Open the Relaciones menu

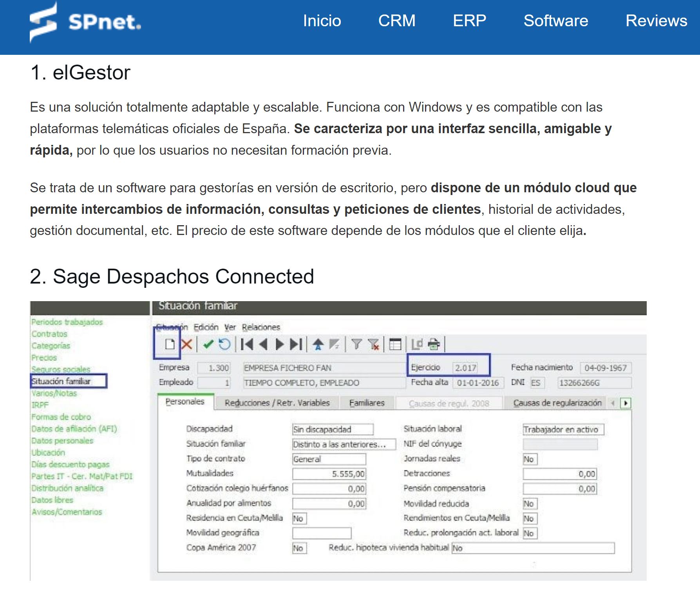click(x=261, y=327)
